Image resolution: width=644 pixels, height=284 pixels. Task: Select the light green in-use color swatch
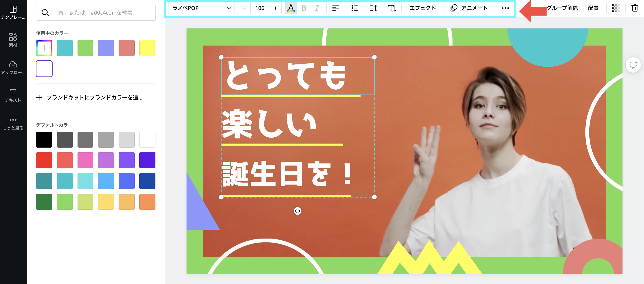click(x=85, y=48)
